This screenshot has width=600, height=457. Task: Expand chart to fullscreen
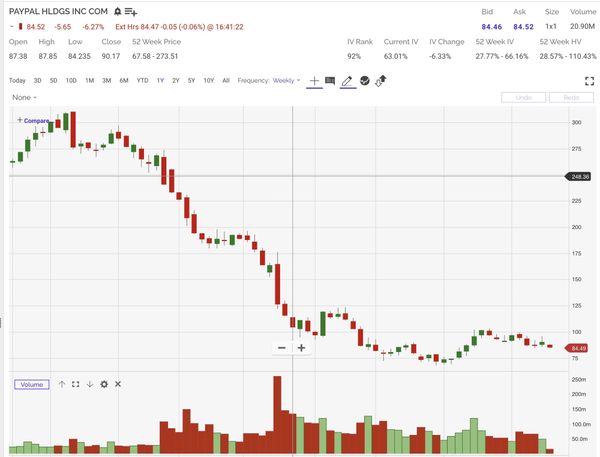pos(589,80)
